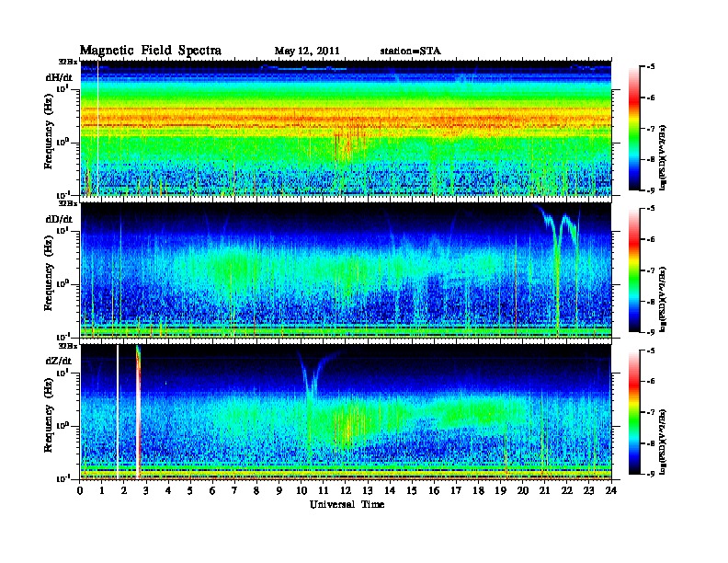Click hour 10 on the Universal Time axis
728x563 pixels.
(301, 491)
